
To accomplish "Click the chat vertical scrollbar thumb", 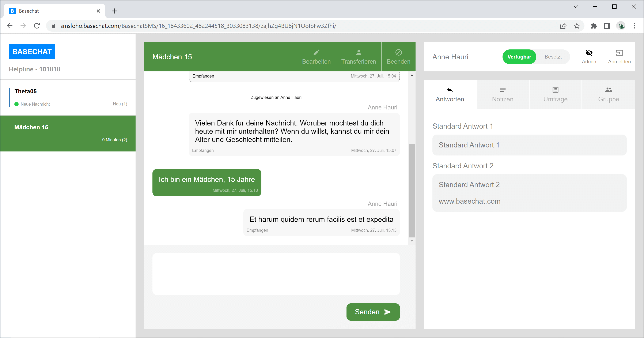I will point(412,190).
